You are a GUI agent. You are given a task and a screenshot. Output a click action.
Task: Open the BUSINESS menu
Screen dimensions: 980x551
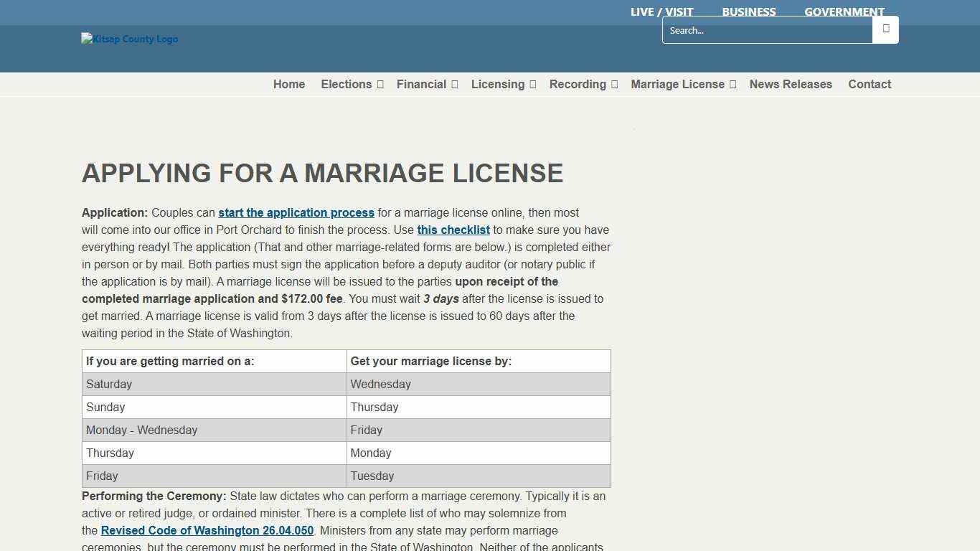tap(748, 11)
